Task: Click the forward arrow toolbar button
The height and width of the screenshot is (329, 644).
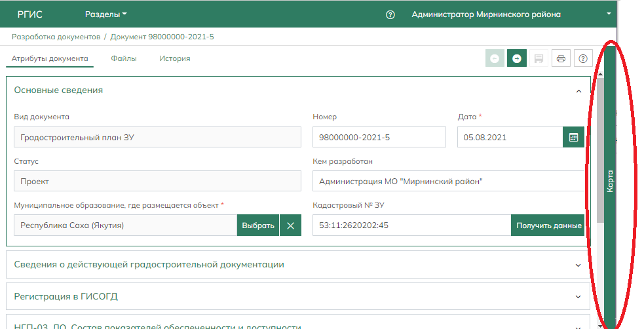Action: [x=517, y=58]
